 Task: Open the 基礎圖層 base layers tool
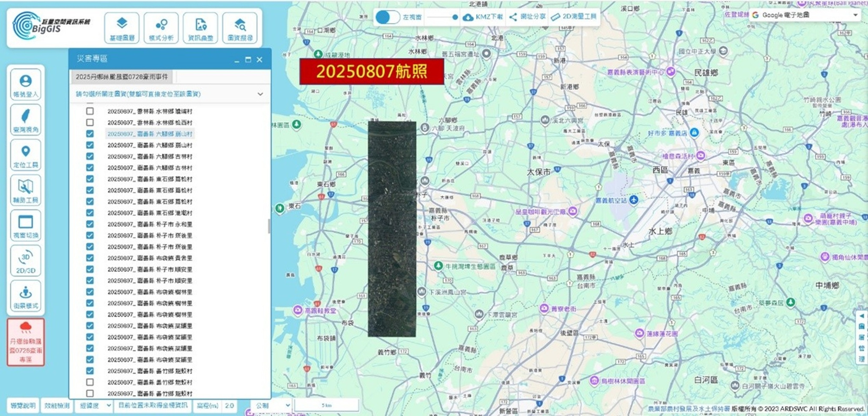coord(122,28)
